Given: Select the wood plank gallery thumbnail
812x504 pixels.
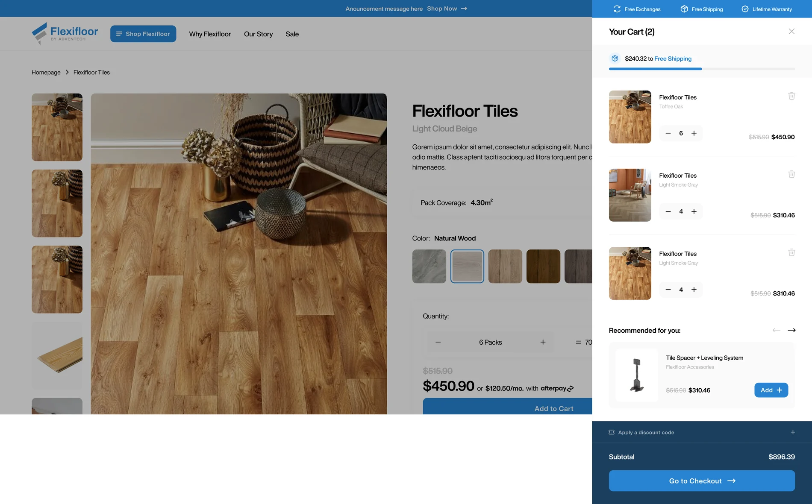Looking at the screenshot, I should coord(57,355).
